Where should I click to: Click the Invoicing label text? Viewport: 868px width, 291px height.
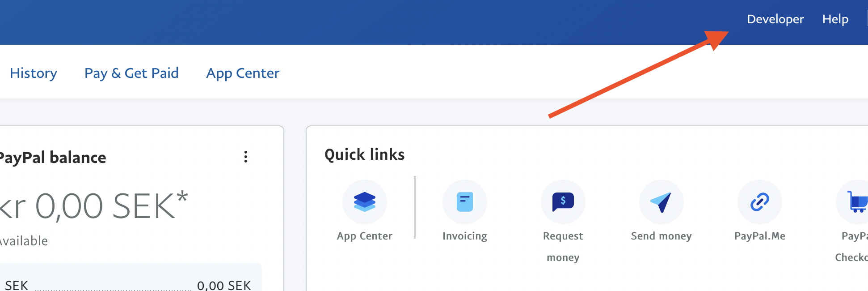click(x=464, y=236)
